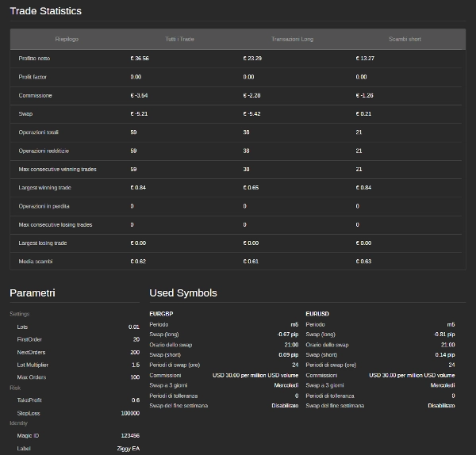Click the EURGBP symbol heading
This screenshot has width=476, height=455.
161,314
